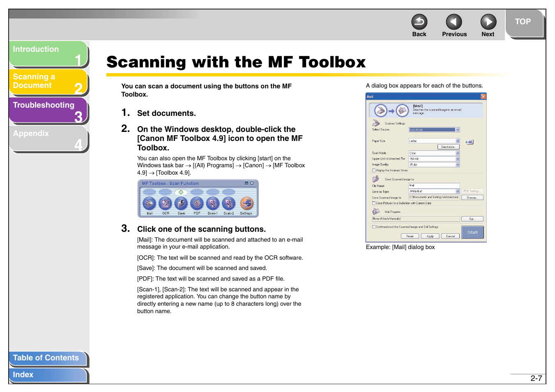Click the Mail scan button in MF Toolbox
This screenshot has height=392, width=555.
coord(150,203)
